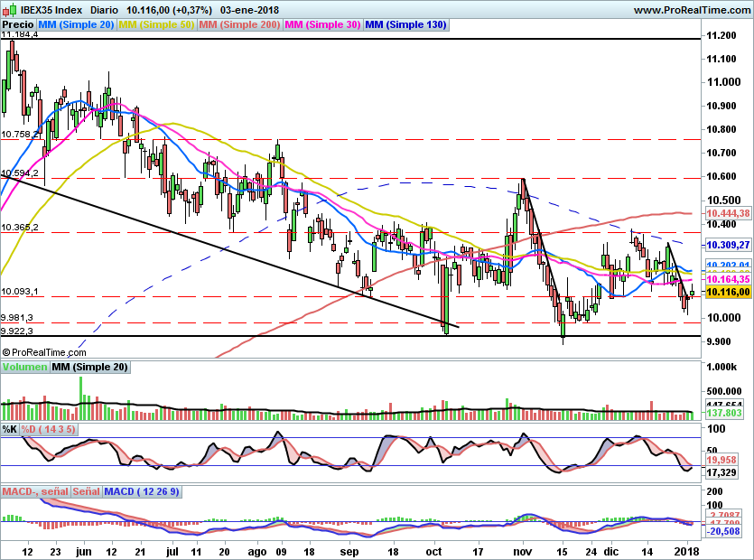
Task: Click the MACD (12 26 9) label
Action: coord(140,491)
